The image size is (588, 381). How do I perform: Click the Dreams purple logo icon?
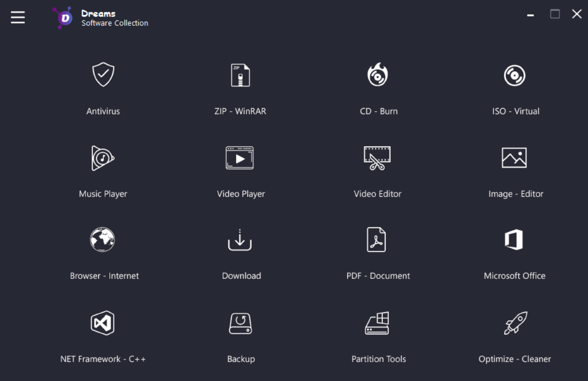(63, 18)
